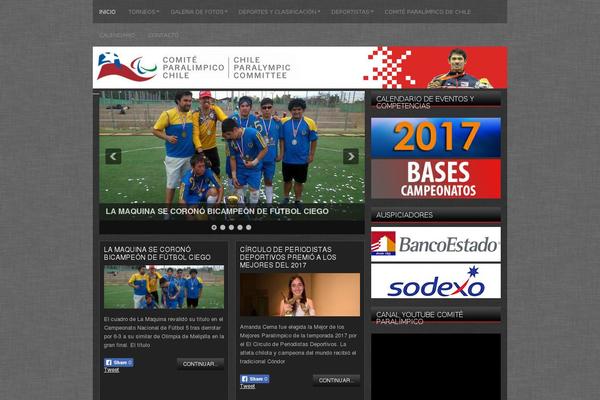Open the Torneos dropdown menu

(143, 12)
